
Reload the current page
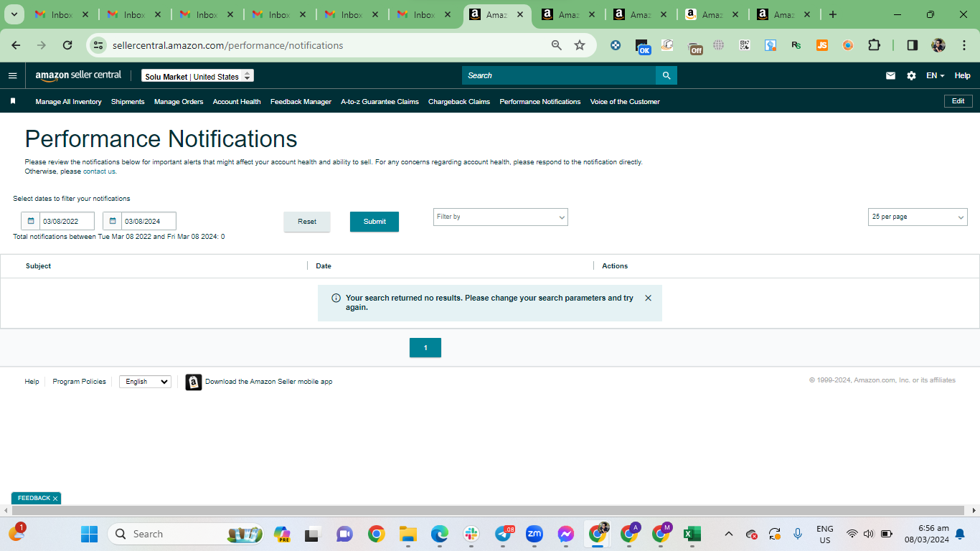[67, 45]
